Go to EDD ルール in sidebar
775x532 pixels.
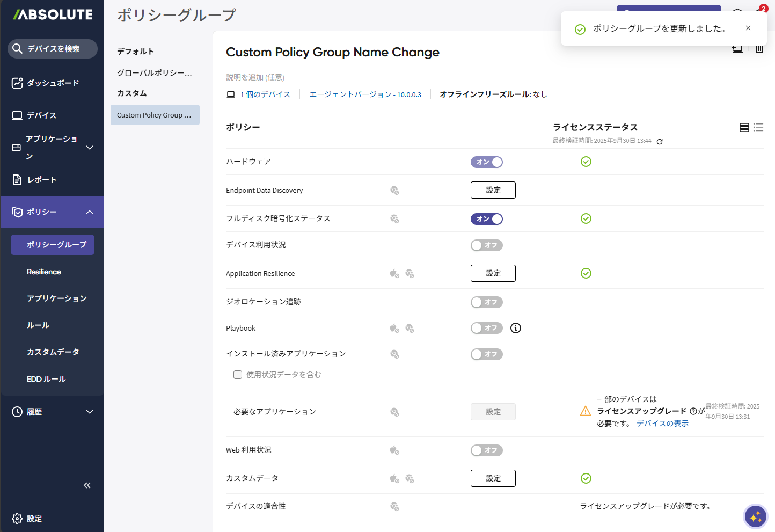point(46,379)
